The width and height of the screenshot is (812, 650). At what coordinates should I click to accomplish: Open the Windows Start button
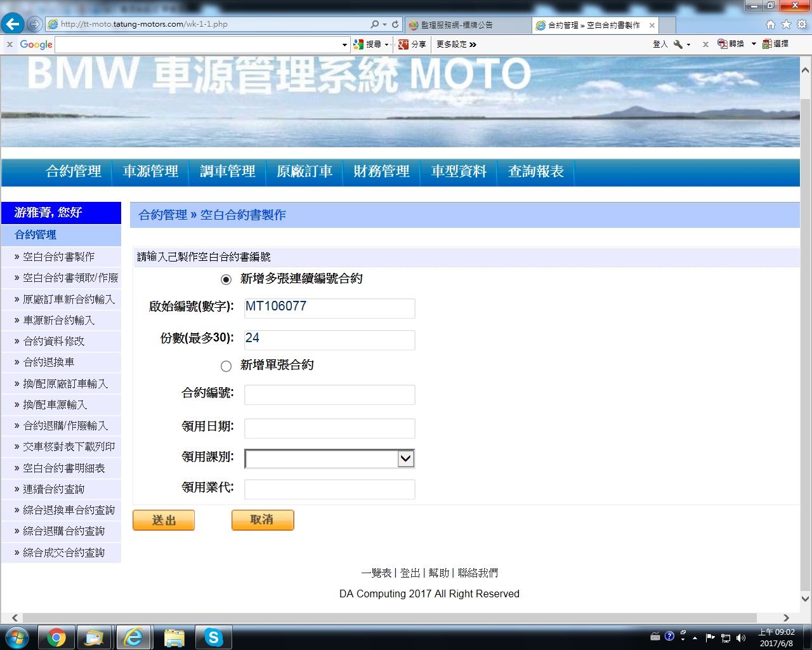click(16, 637)
